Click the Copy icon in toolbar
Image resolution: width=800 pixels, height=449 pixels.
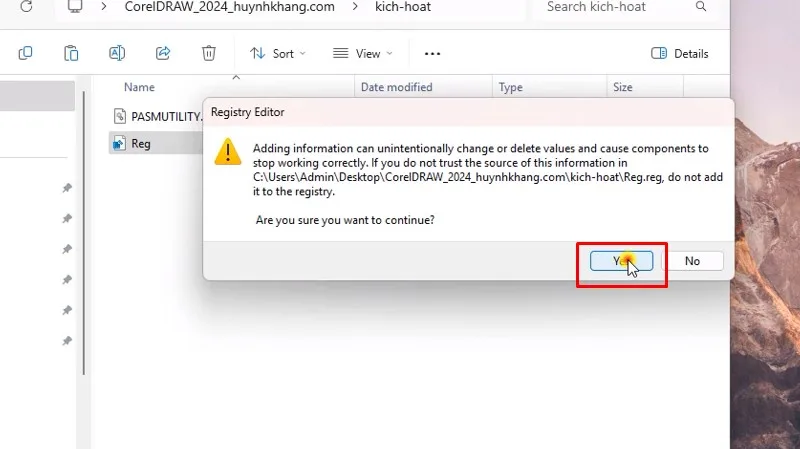click(25, 53)
